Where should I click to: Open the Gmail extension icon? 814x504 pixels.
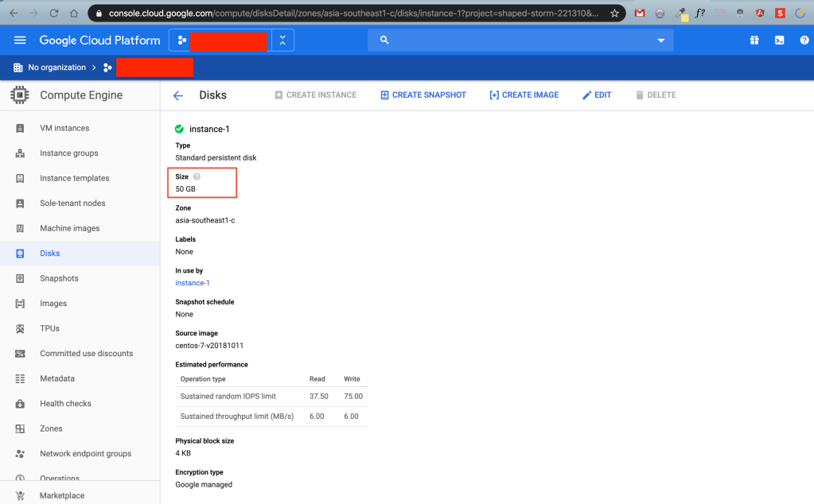point(639,14)
